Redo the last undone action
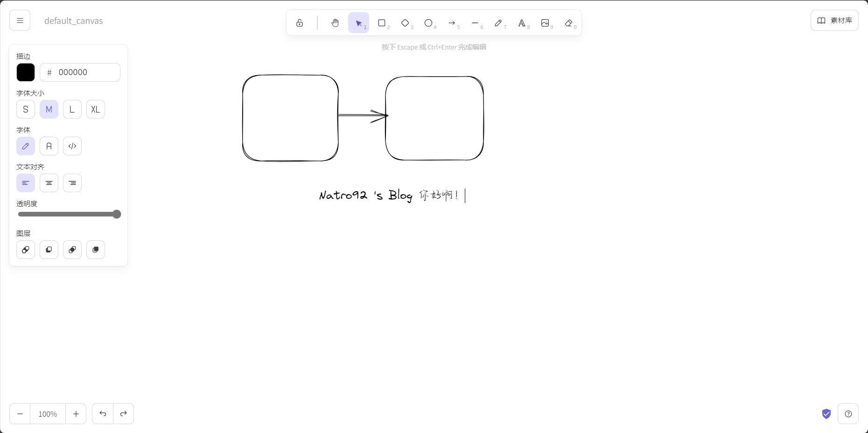The image size is (868, 433). coord(124,414)
